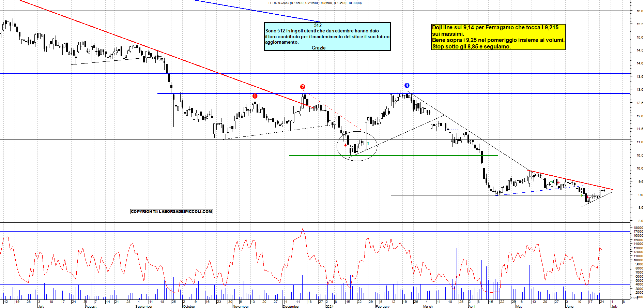Click the text 'sui massimi.' in the yellow note

coord(448,34)
